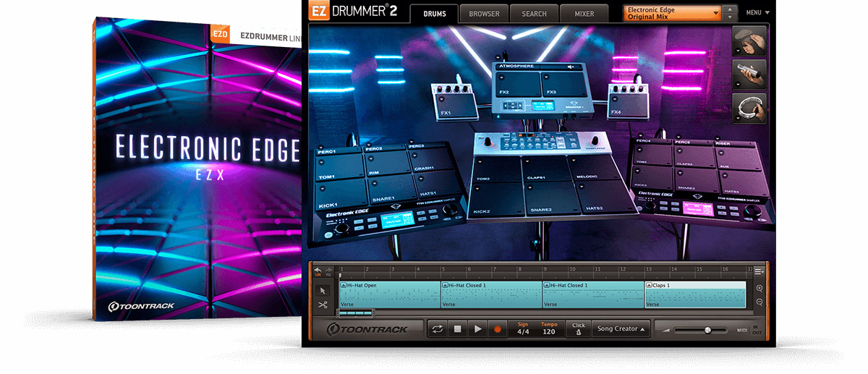Click the undo arrow icon

318,270
